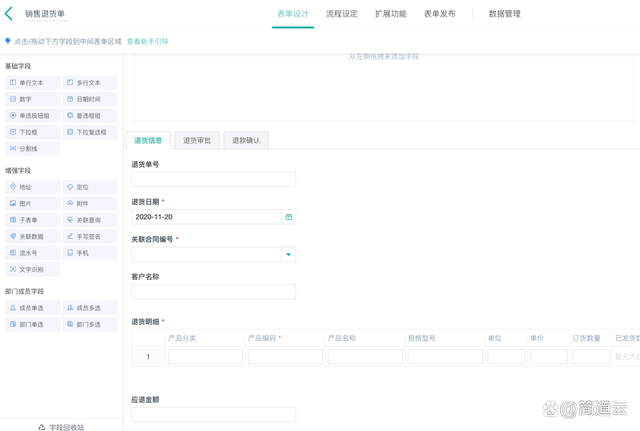
Task: Select the 日期时间 field type
Action: click(x=89, y=99)
